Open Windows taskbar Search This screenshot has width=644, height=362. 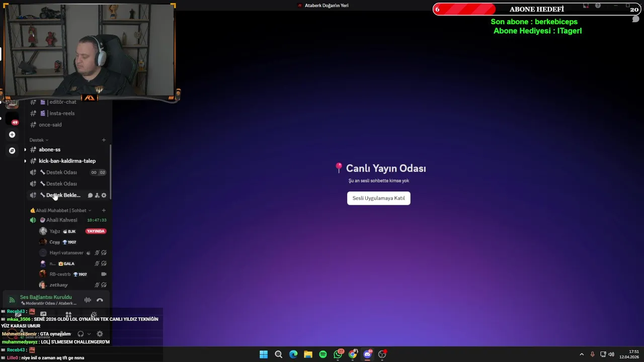[278, 354]
